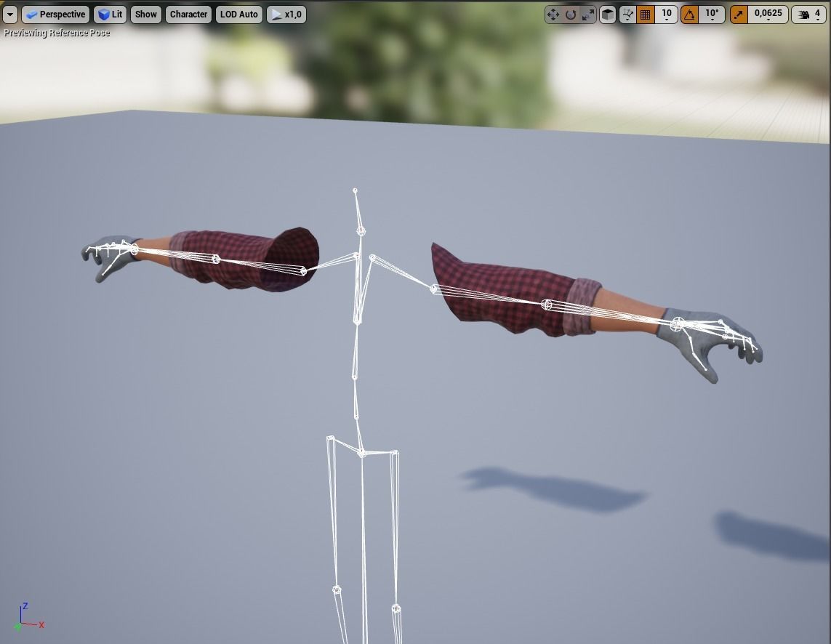Open the viewport options arrow menu

coord(10,15)
